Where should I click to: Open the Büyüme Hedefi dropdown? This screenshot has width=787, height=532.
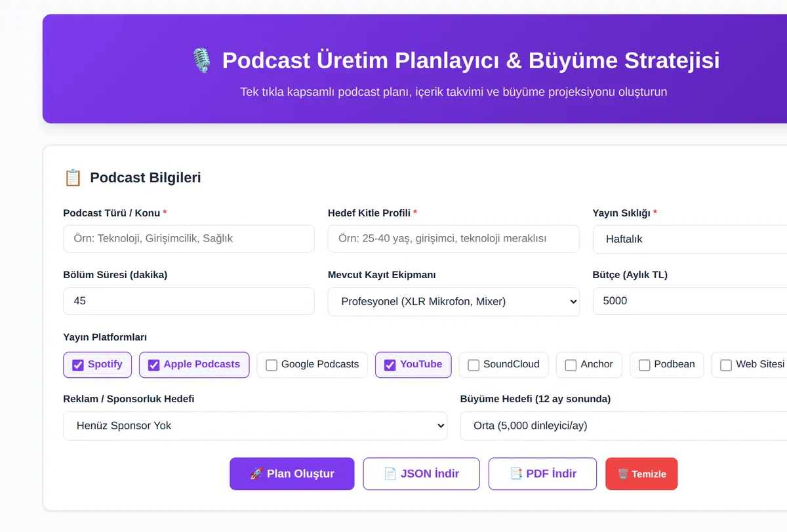624,426
